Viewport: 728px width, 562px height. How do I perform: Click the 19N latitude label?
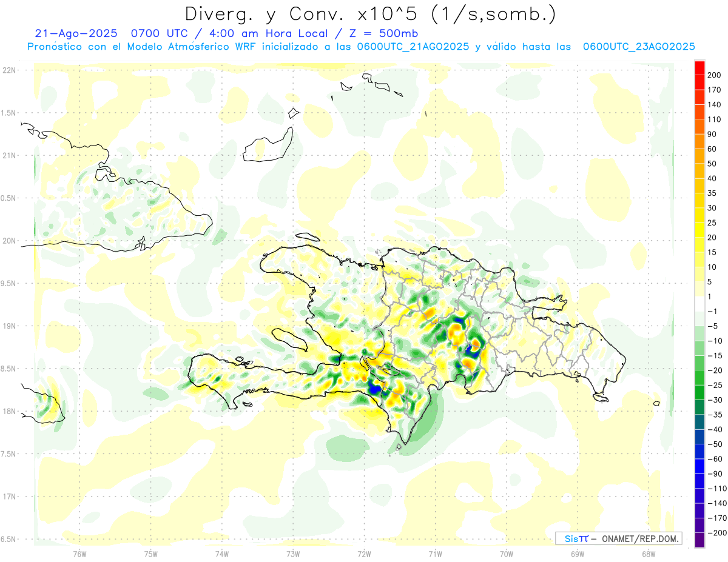8,326
